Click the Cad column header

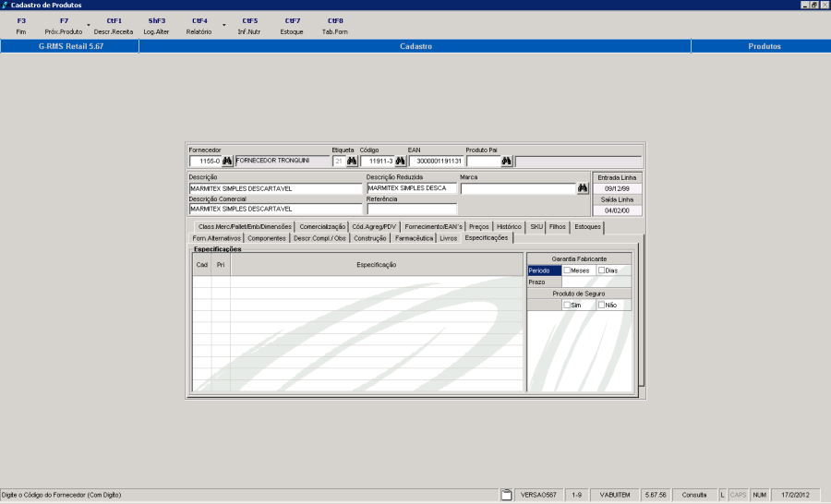(x=202, y=264)
